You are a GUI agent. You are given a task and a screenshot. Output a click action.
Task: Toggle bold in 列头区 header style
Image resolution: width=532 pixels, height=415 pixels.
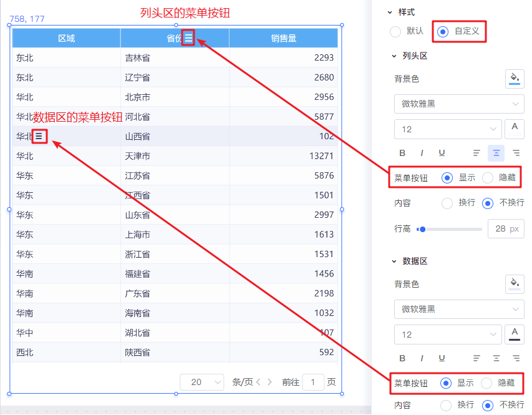(402, 153)
